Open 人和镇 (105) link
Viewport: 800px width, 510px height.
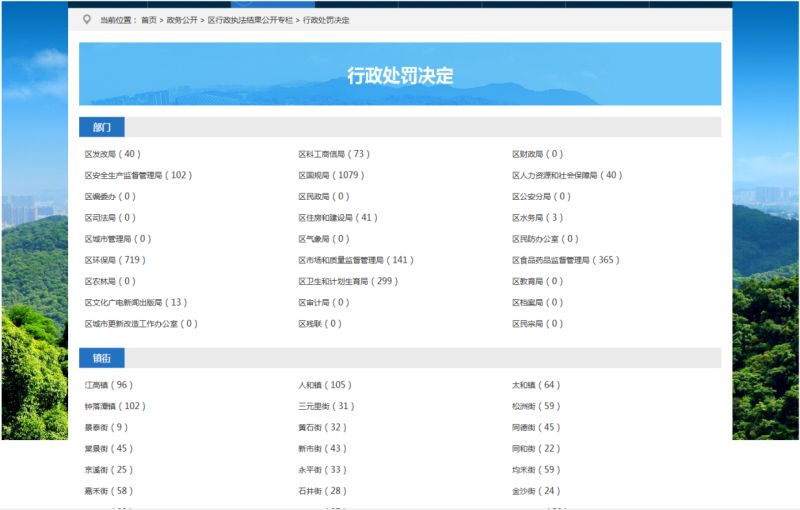click(325, 385)
